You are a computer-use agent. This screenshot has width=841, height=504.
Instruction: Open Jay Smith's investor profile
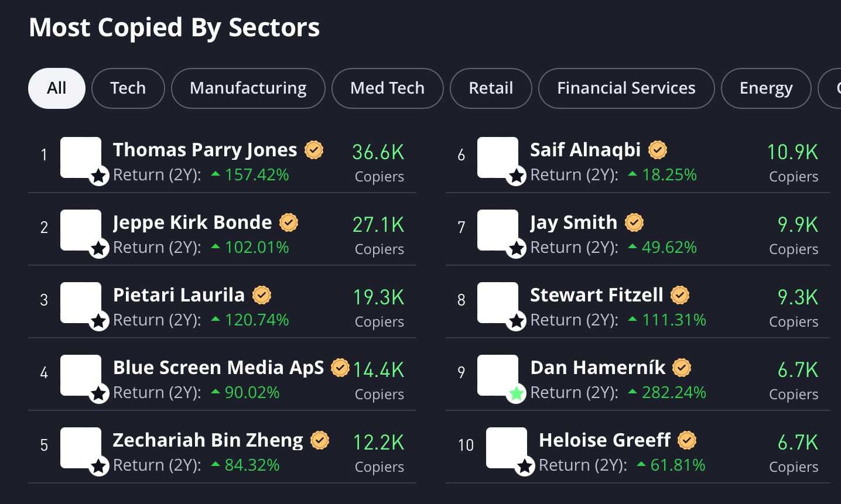coord(573,222)
